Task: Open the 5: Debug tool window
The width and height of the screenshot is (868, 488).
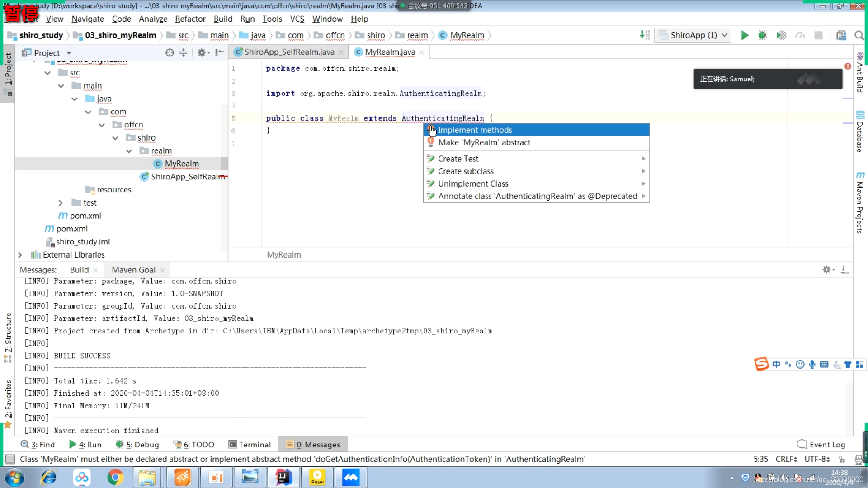Action: point(137,445)
